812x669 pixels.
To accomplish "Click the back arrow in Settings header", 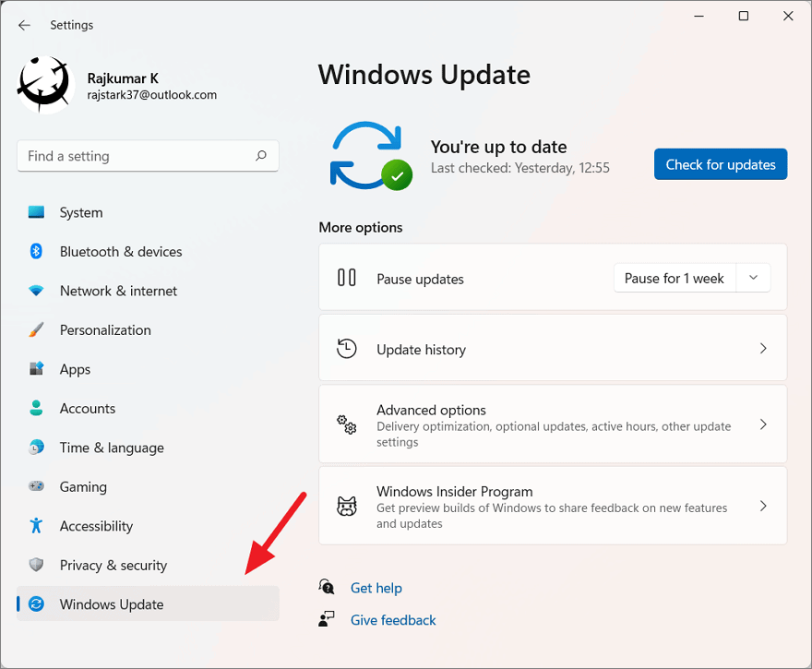I will [x=24, y=25].
